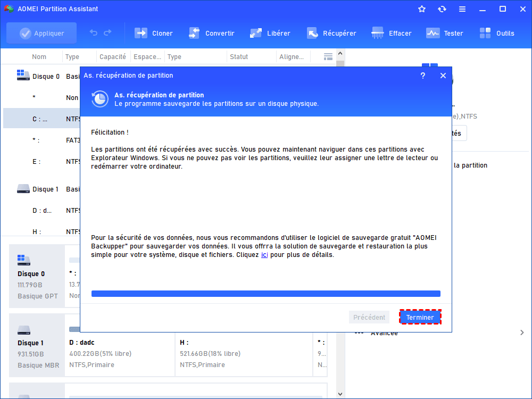Open the Outils menu icon

pos(485,33)
